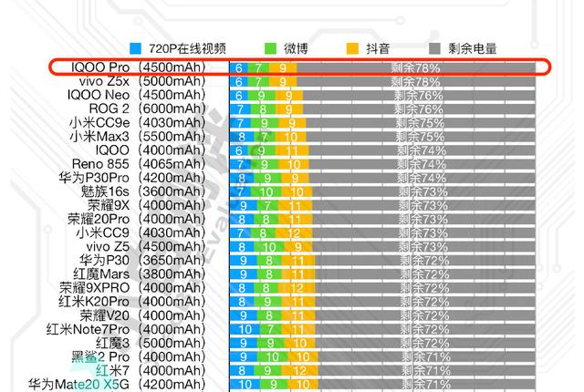Click the 小米CC9 (4030mAh) row label

(141, 232)
